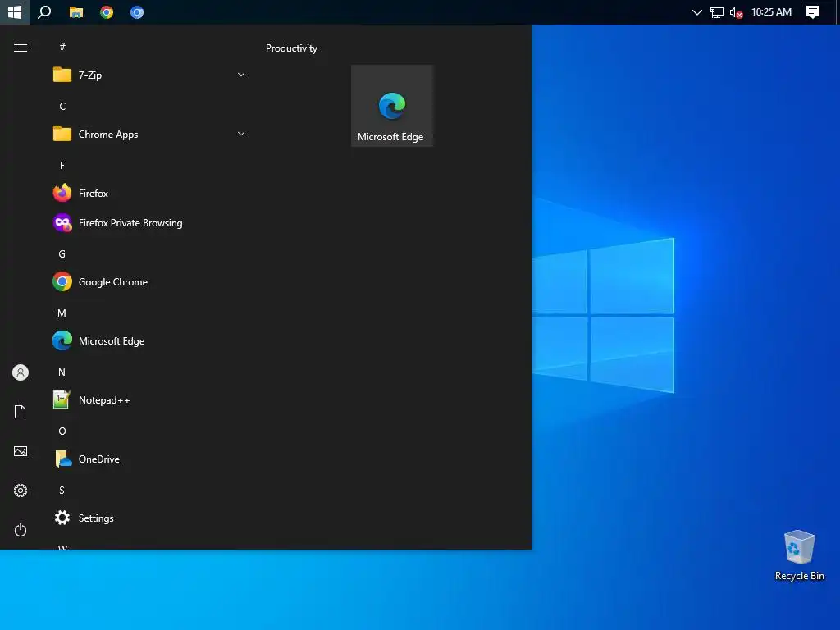The image size is (840, 630).
Task: Open the Chrome Apps folder icon
Action: (62, 134)
